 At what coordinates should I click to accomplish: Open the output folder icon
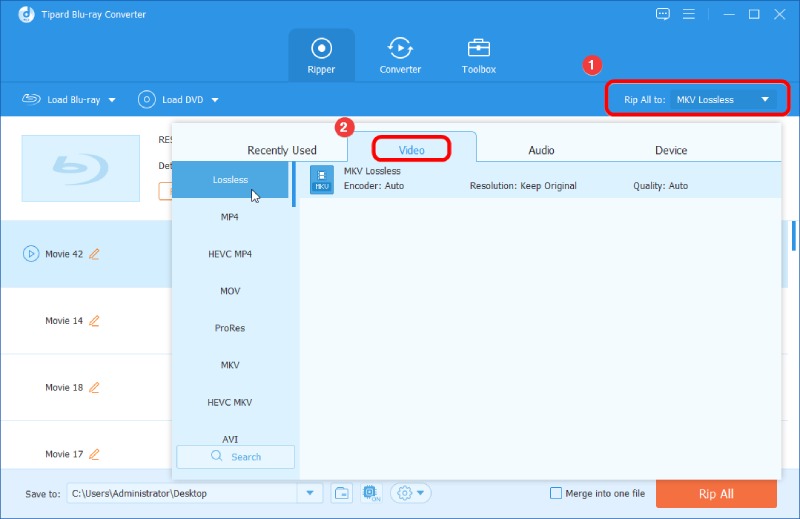[342, 493]
